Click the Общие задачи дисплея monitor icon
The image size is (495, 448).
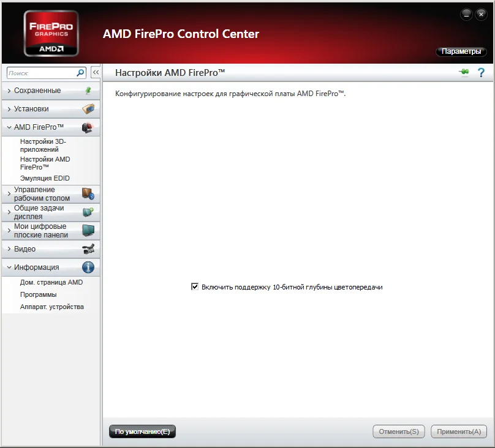click(88, 212)
